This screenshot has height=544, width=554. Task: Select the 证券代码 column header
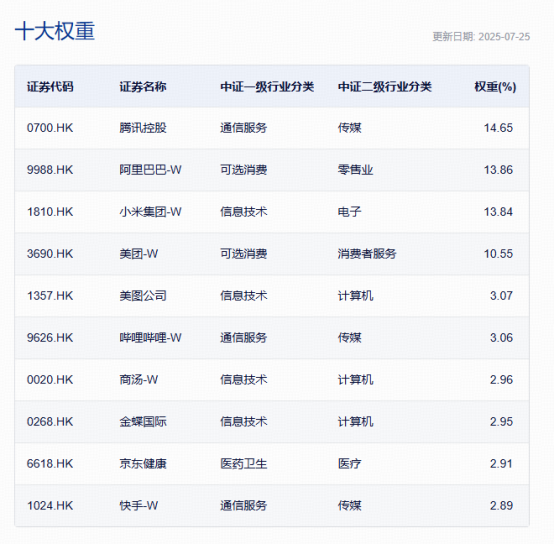[50, 87]
